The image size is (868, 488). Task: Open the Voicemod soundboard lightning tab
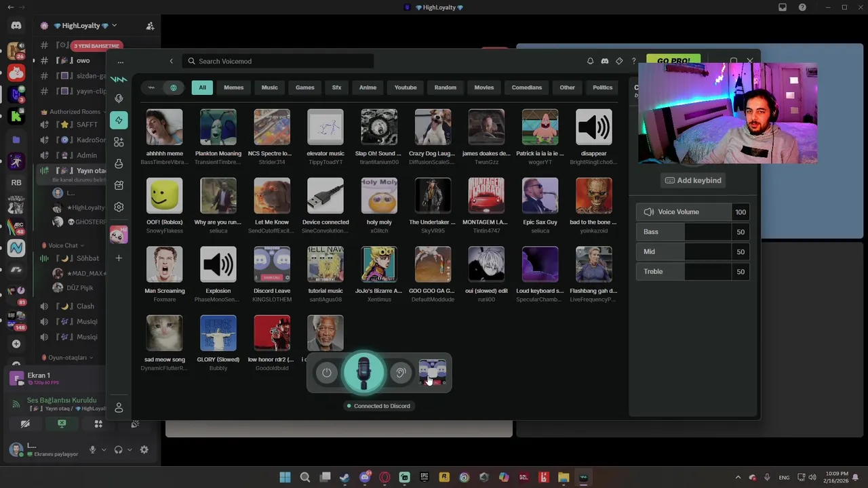(119, 120)
